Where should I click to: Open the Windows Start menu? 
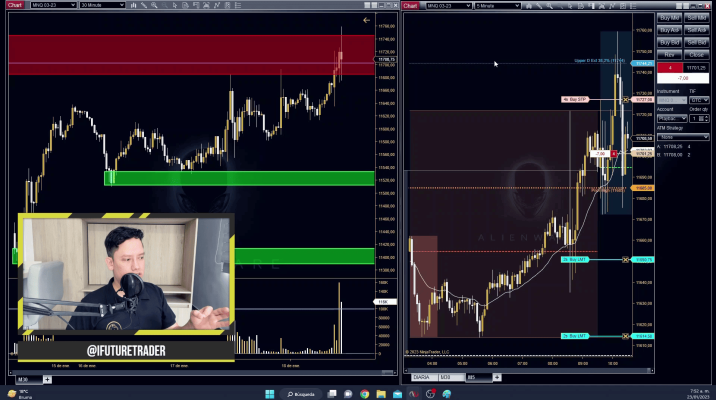(x=270, y=394)
